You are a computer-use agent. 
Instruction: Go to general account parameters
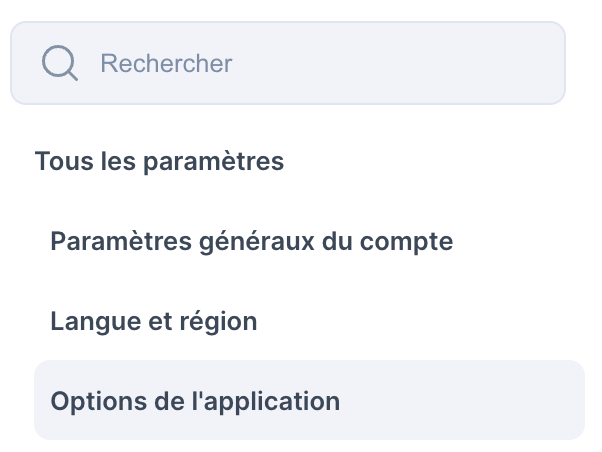252,242
